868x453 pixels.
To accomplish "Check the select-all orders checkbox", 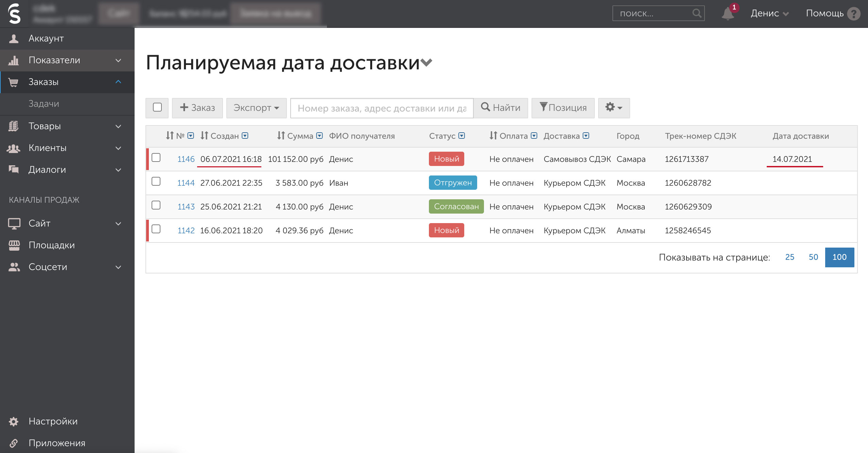I will point(157,107).
